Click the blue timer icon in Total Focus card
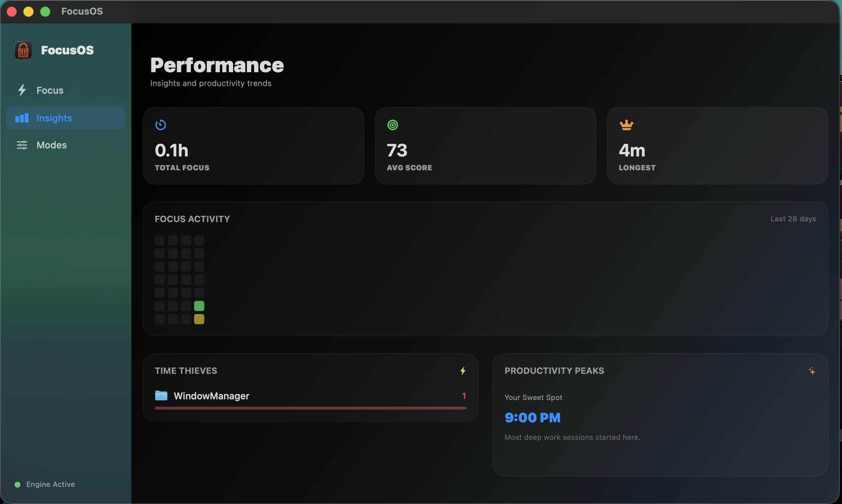 point(161,125)
